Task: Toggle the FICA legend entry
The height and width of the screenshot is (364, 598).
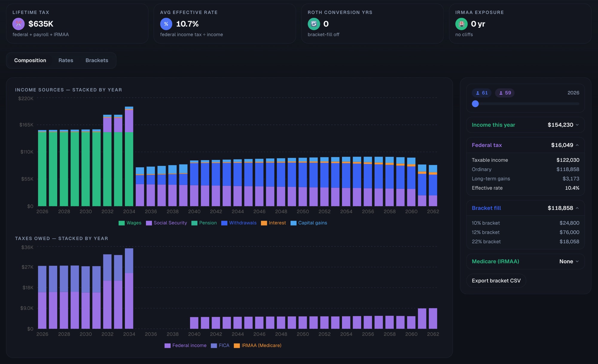Action: (x=220, y=345)
